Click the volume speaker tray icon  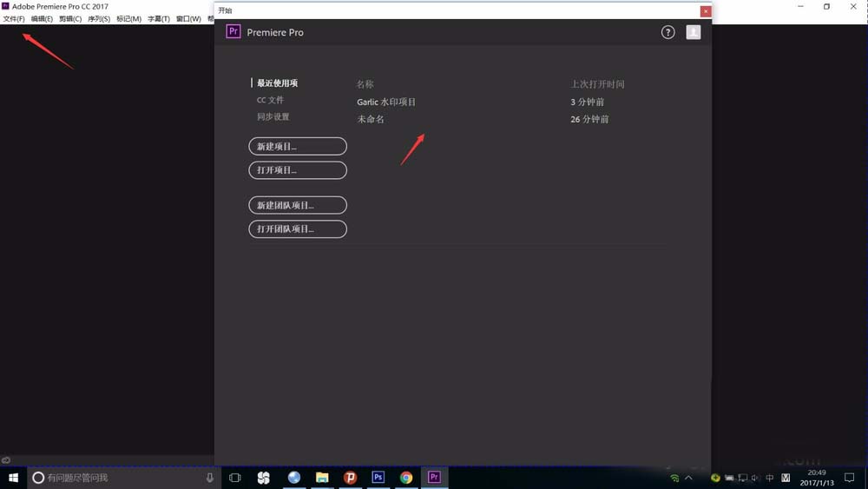point(756,478)
